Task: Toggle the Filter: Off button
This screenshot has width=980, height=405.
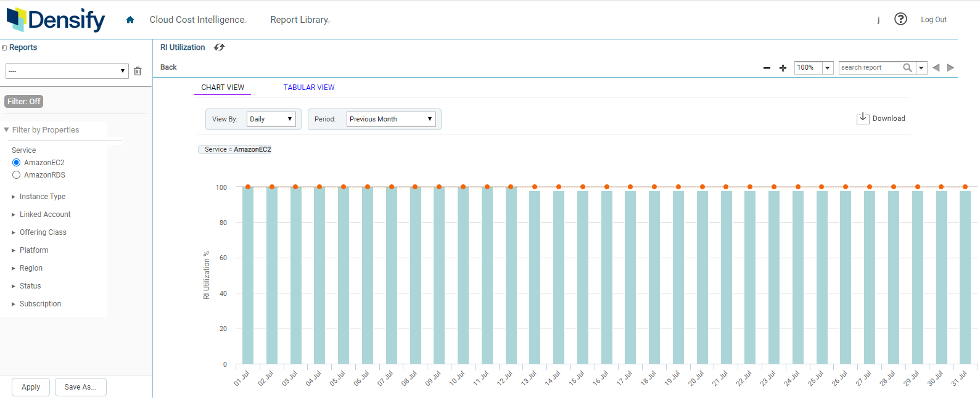Action: click(24, 102)
